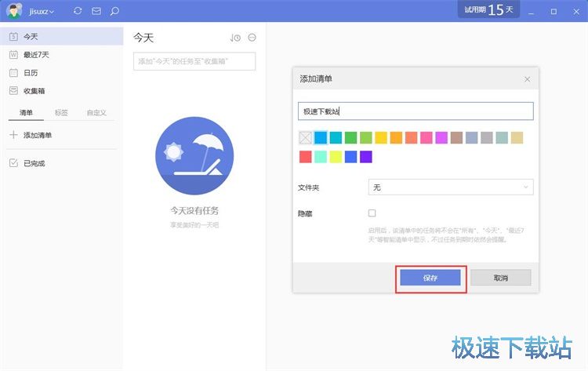Image resolution: width=588 pixels, height=371 pixels.
Task: Select the yellow color swatch in the first row
Action: pos(381,138)
